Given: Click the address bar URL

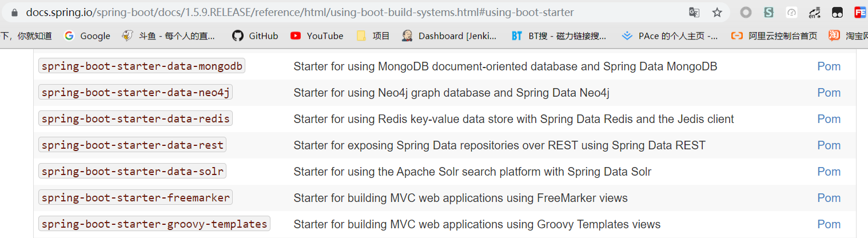Looking at the screenshot, I should tap(300, 12).
